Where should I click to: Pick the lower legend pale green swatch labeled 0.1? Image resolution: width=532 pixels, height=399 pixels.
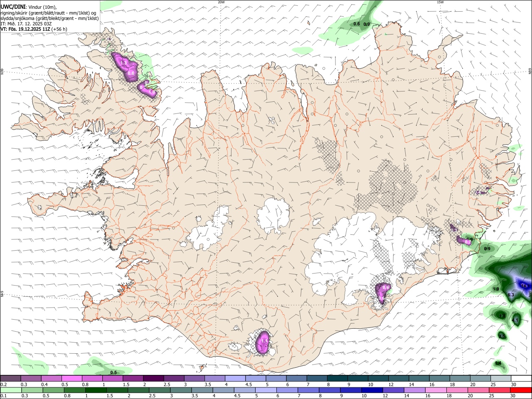pyautogui.click(x=10, y=390)
